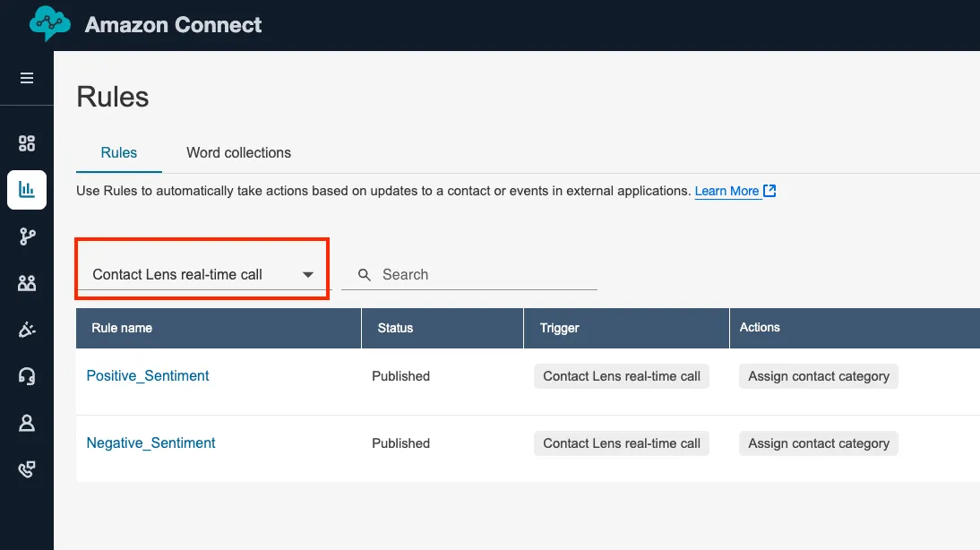Click the Campaigns megaphone sidebar icon
Screen dimensions: 980x550
(x=27, y=330)
